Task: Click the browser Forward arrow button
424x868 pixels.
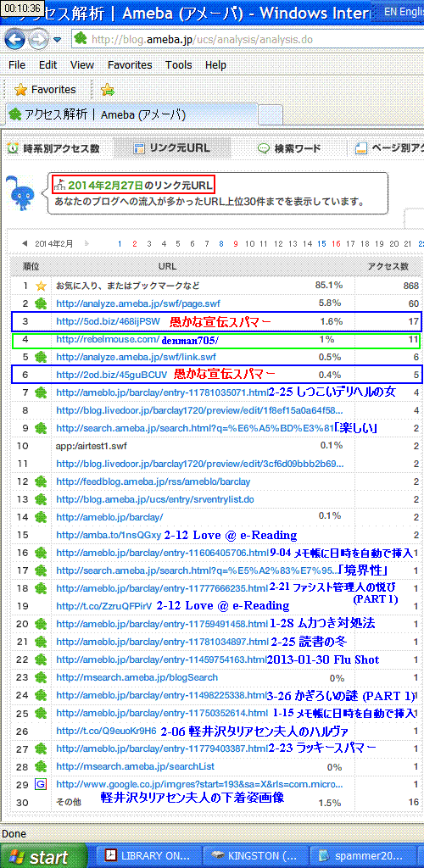Action: click(39, 39)
